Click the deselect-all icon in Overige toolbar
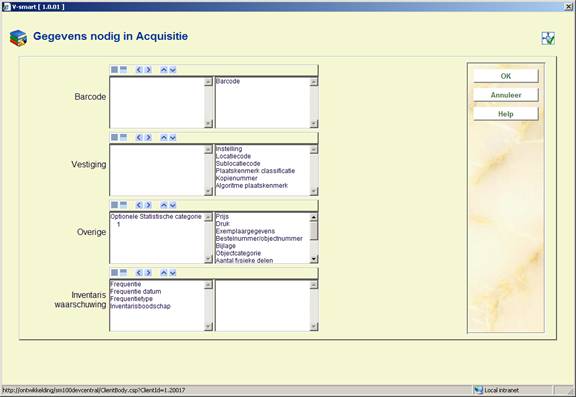Image resolution: width=576 pixels, height=397 pixels. (x=123, y=205)
